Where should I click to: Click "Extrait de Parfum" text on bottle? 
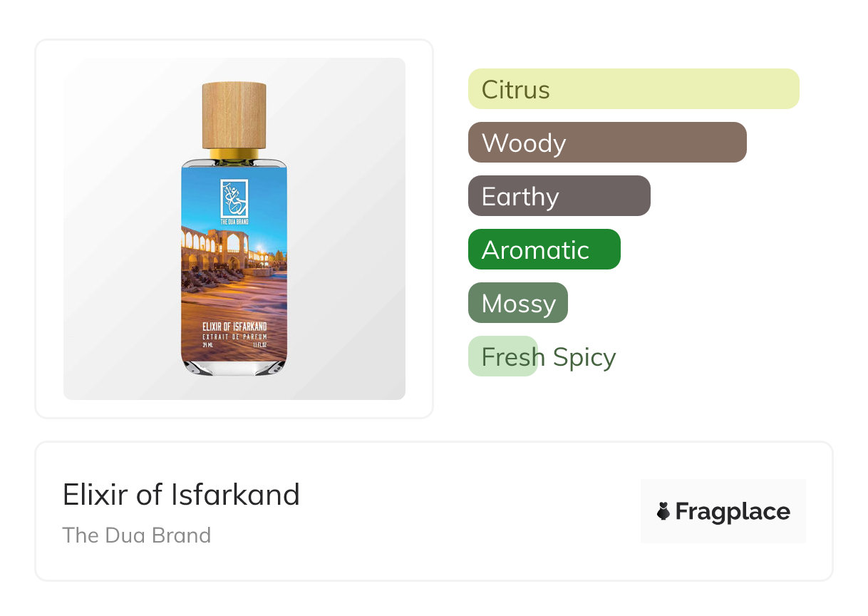point(234,335)
